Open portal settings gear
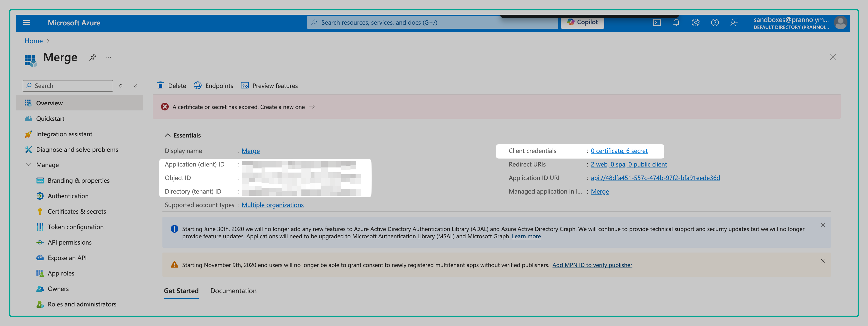The height and width of the screenshot is (326, 868). (x=695, y=22)
